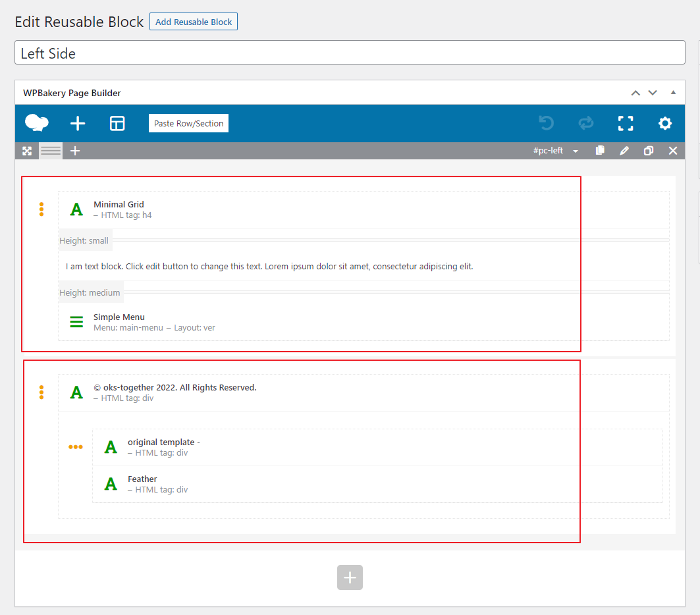This screenshot has width=700, height=615.
Task: Select the Height: medium separator
Action: pos(363,292)
